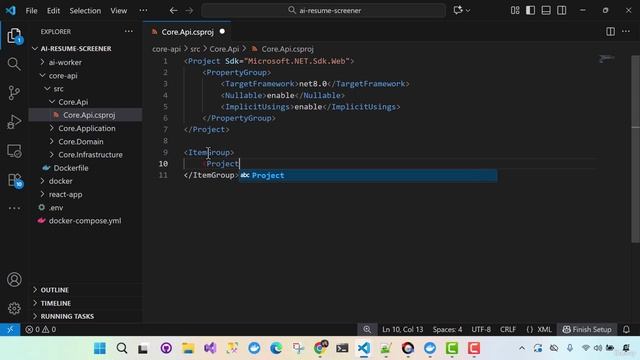Open Remote Explorer view
The width and height of the screenshot is (640, 360).
pyautogui.click(x=14, y=151)
